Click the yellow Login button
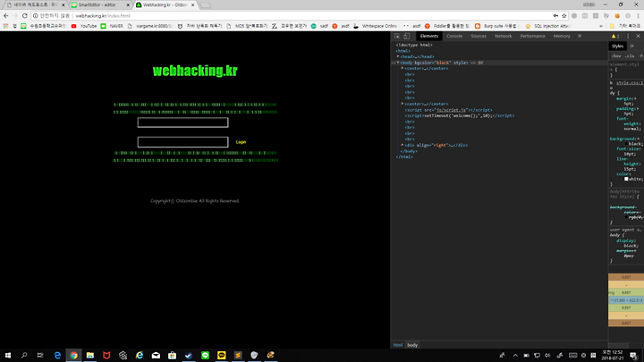Screen dimensions: 644x362 point(241,142)
